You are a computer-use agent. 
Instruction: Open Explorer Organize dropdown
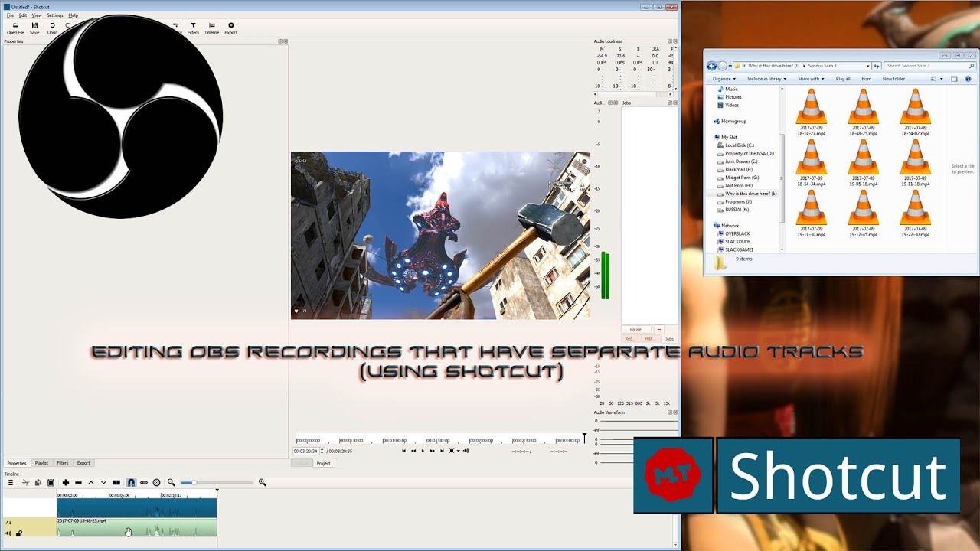coord(724,79)
